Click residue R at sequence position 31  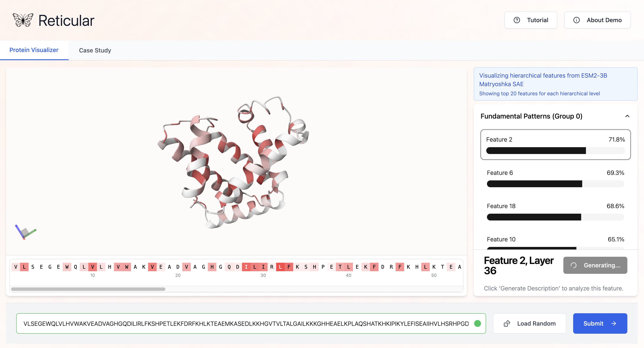272,267
